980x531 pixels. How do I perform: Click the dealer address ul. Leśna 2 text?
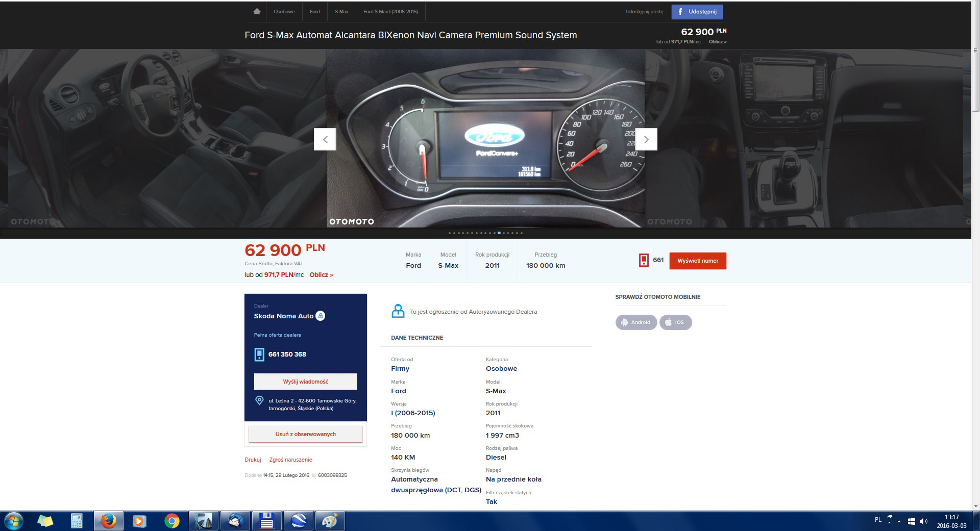click(x=312, y=404)
